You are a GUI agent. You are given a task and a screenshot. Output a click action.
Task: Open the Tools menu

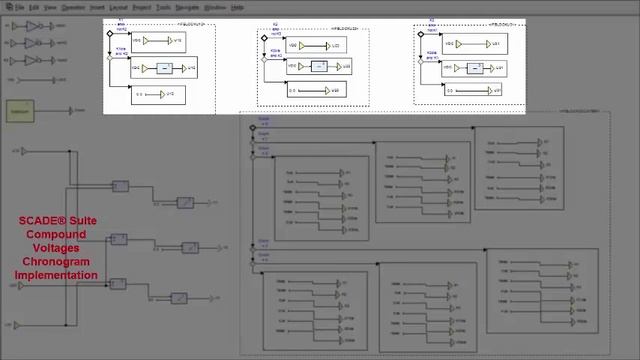click(163, 7)
